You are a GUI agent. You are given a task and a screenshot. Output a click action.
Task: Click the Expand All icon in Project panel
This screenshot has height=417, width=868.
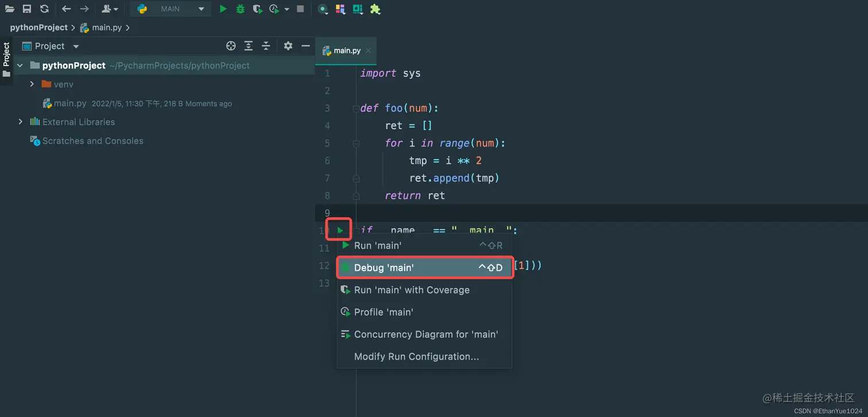coord(249,46)
